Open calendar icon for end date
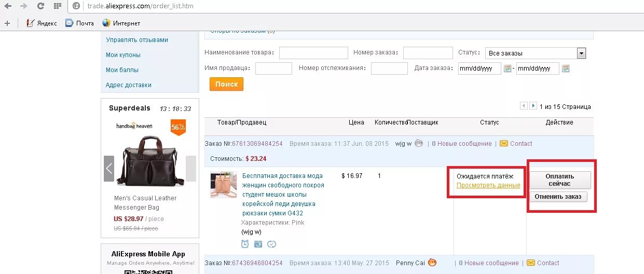 566,68
